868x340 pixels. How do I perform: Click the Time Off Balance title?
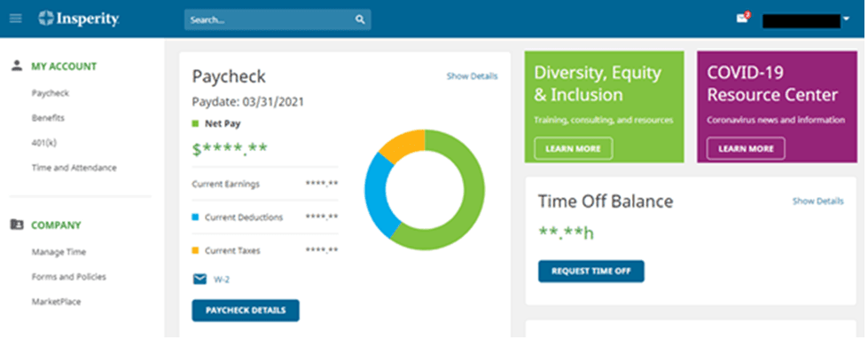pos(606,201)
